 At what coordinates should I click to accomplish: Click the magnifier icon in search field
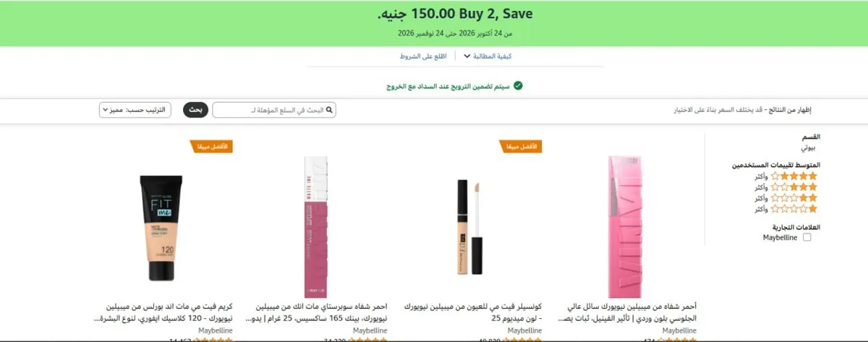[330, 110]
